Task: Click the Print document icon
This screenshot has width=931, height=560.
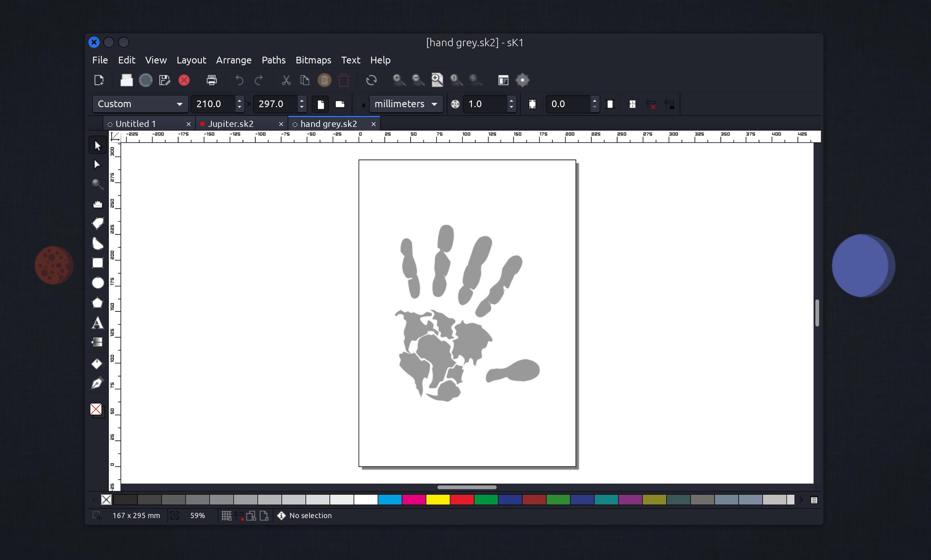Action: coord(211,80)
